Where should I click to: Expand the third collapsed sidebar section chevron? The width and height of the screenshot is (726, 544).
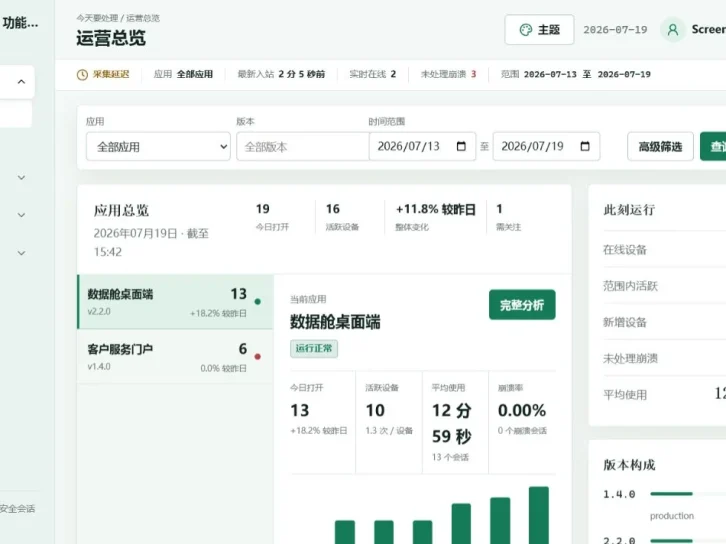21,253
